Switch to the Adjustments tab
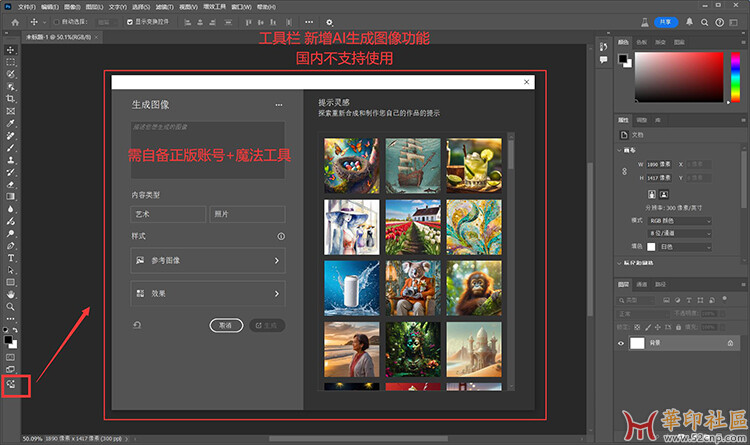The width and height of the screenshot is (750, 445). click(x=641, y=120)
